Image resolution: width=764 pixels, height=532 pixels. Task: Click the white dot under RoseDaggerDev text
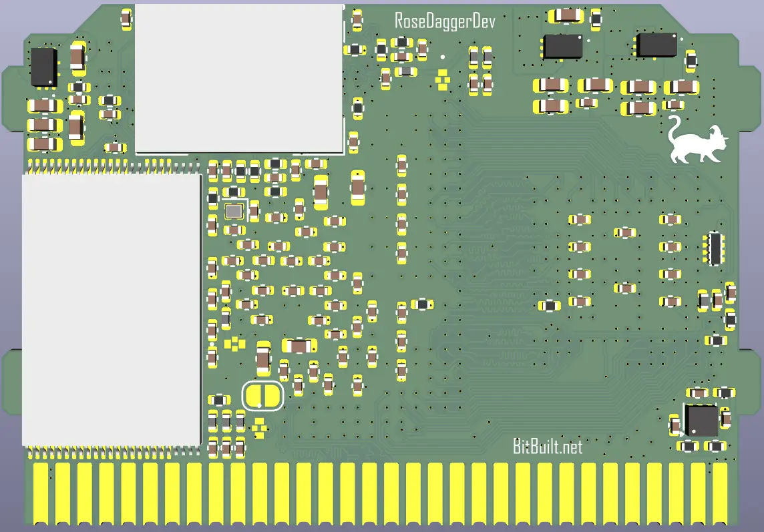point(442,57)
